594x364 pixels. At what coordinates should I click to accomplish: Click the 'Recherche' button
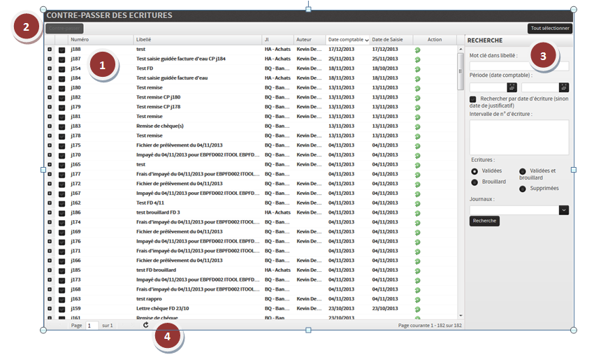coord(484,221)
